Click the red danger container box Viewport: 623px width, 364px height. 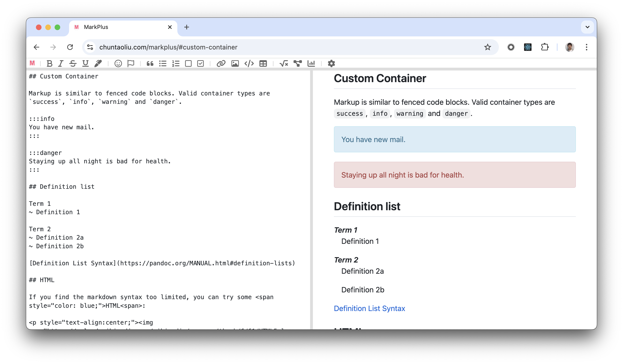point(455,175)
